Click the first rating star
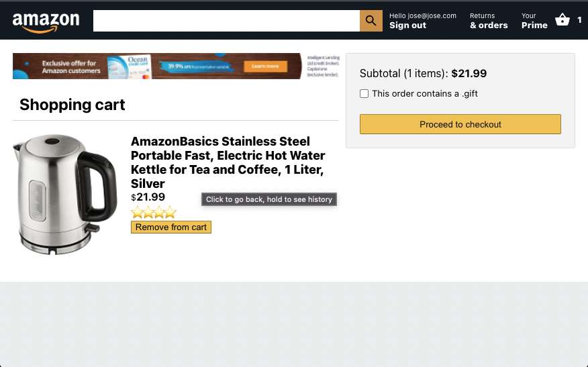Screen dimensions: 588x367 tap(137, 212)
